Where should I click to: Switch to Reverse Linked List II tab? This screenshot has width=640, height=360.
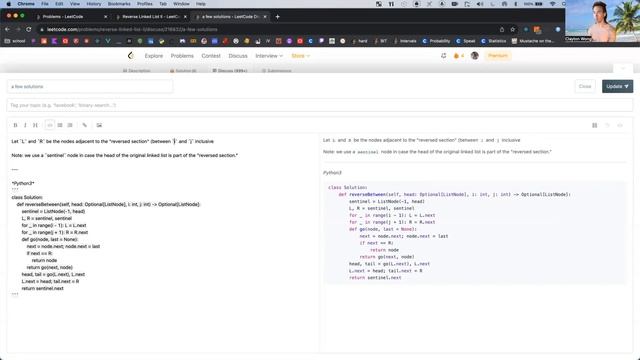tap(150, 17)
